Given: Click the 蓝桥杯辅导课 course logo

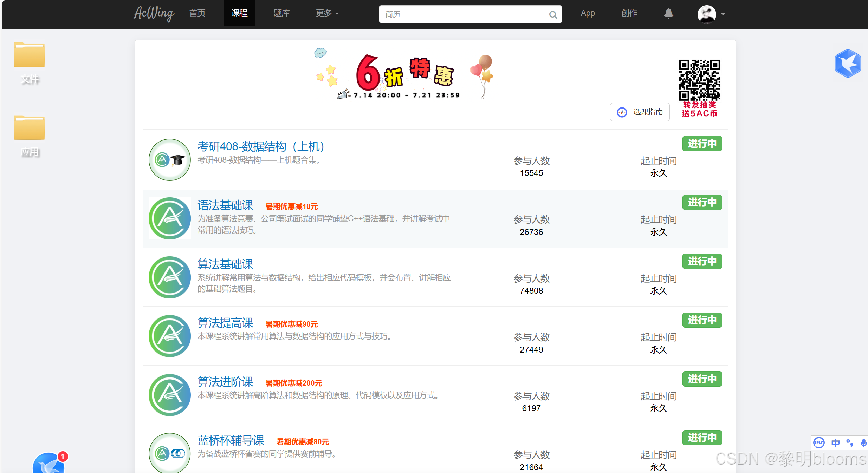Looking at the screenshot, I should [x=170, y=453].
